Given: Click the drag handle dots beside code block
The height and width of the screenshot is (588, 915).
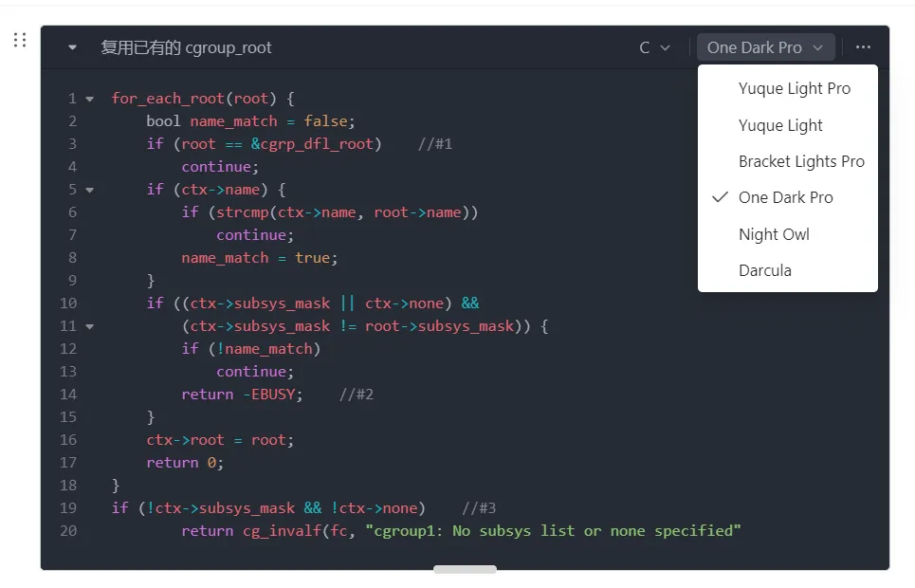Looking at the screenshot, I should coord(20,40).
